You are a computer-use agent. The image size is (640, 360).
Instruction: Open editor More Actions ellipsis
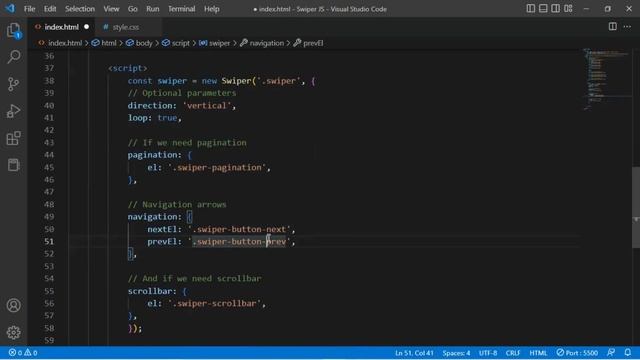click(627, 27)
